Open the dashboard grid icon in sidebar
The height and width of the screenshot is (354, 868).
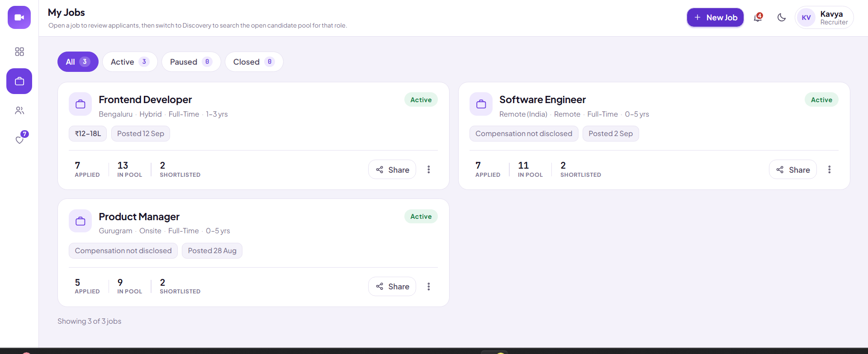pos(19,52)
